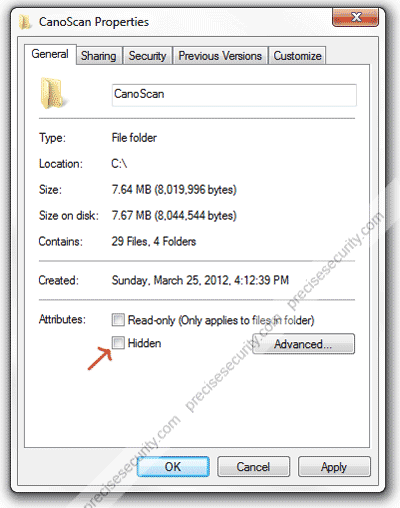Image resolution: width=400 pixels, height=508 pixels.
Task: Go to the Previous Versions tab
Action: tap(220, 56)
